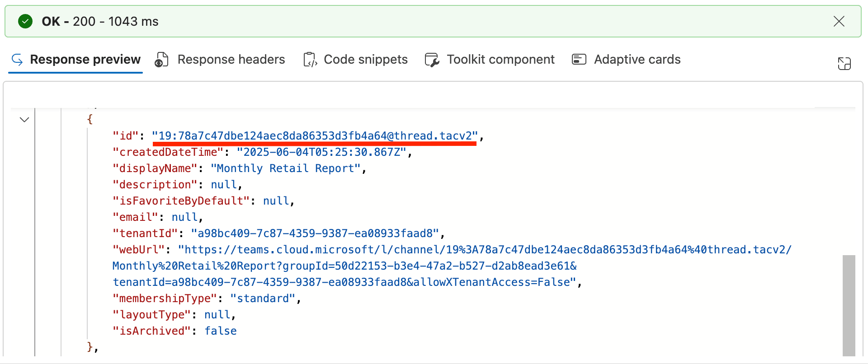Click the displayName value Monthly Retail Report
This screenshot has width=868, height=364.
(x=286, y=168)
